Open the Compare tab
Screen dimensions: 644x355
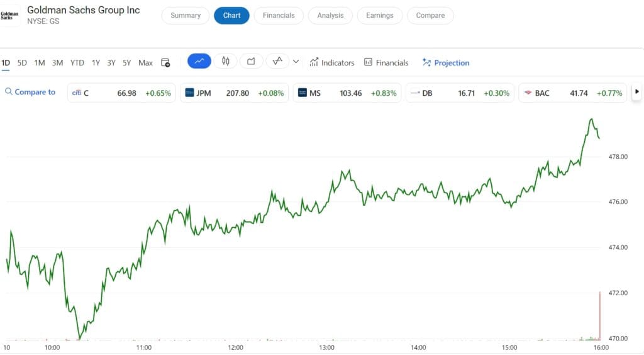pyautogui.click(x=430, y=16)
